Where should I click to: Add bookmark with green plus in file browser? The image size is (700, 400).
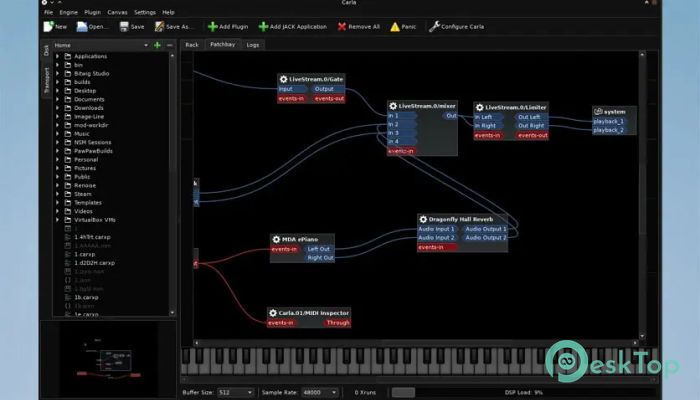pos(157,45)
